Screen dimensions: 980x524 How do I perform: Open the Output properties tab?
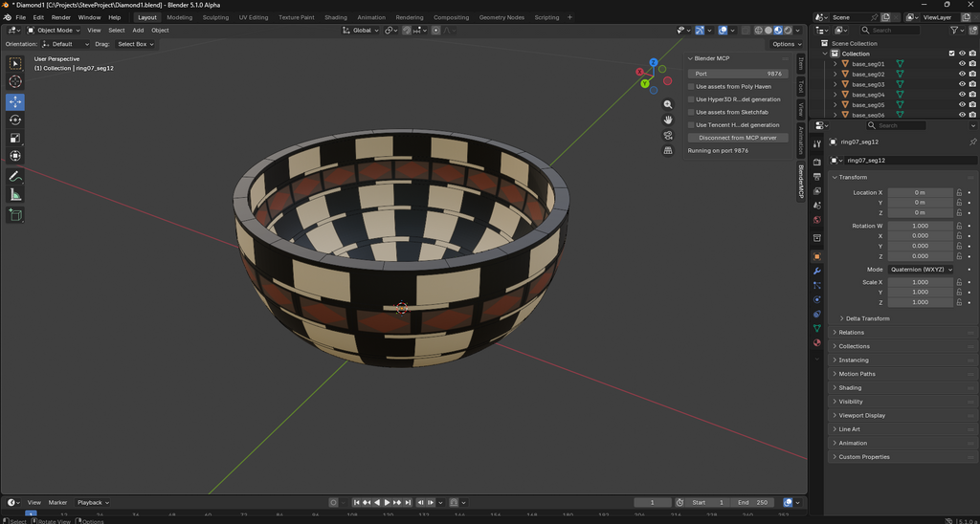click(x=817, y=177)
